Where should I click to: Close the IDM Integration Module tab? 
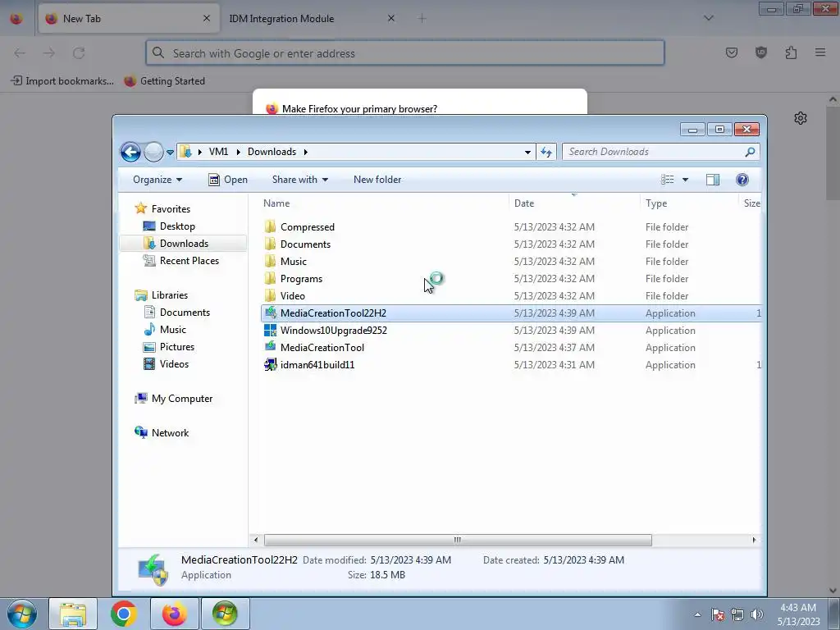coord(391,19)
